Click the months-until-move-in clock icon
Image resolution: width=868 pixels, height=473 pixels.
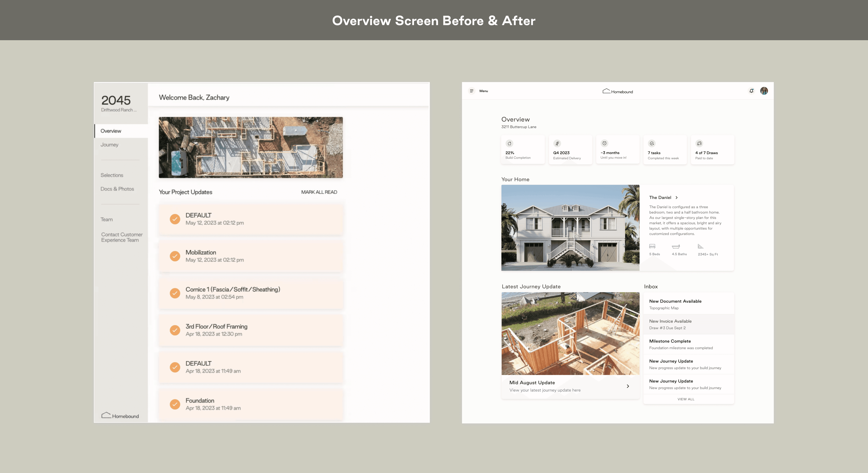tap(604, 143)
